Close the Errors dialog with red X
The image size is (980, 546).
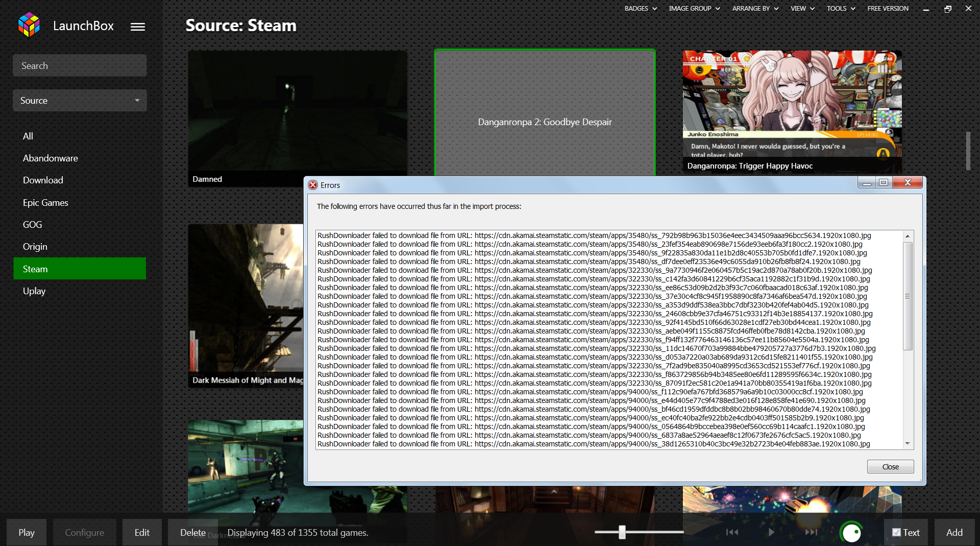click(x=908, y=182)
